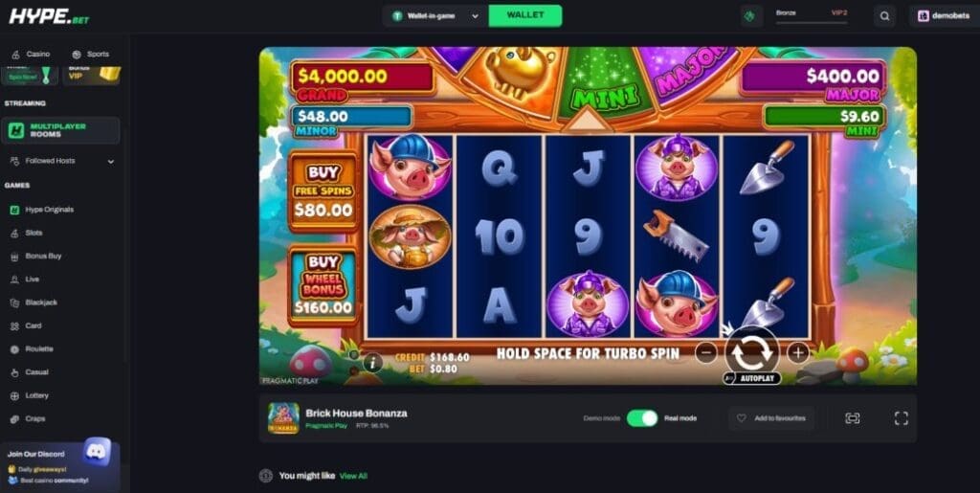Open the demobets account menu
Image resolution: width=980 pixels, height=493 pixels.
point(943,16)
